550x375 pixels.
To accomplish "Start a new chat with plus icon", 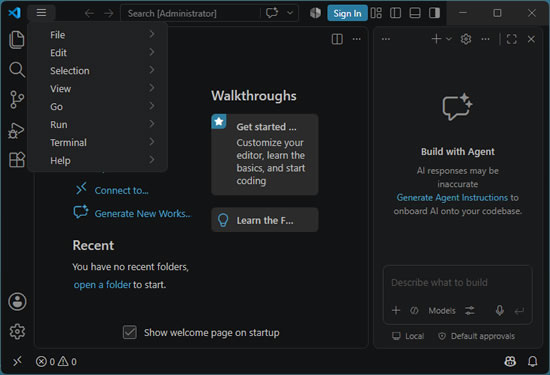I will [x=436, y=39].
